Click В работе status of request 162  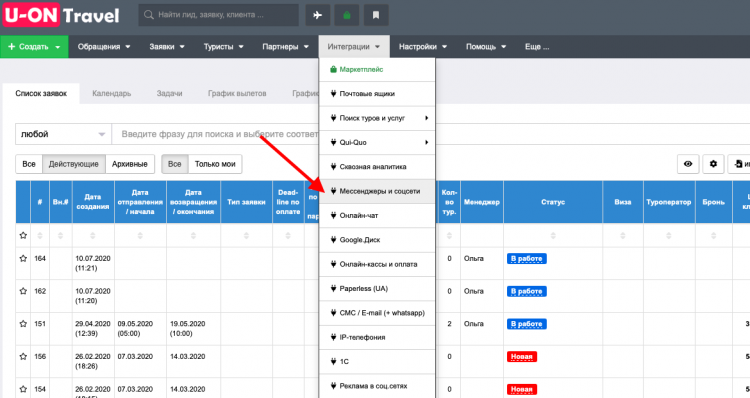(x=527, y=291)
